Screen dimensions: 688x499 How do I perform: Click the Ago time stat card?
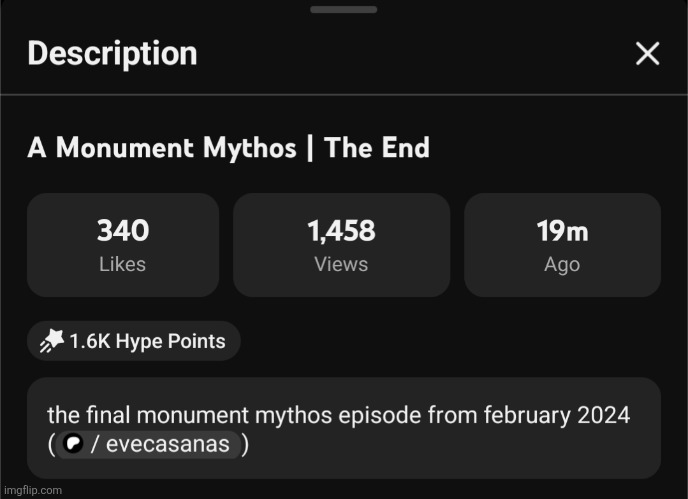pos(562,245)
